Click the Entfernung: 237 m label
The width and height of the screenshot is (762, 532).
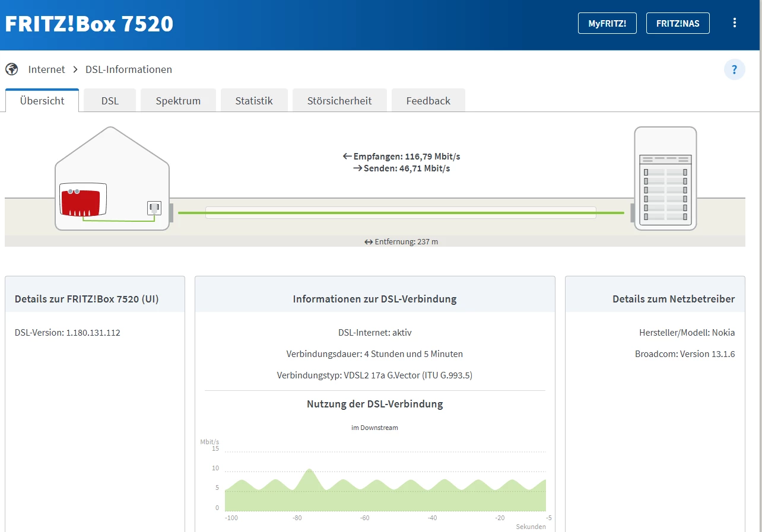click(402, 241)
